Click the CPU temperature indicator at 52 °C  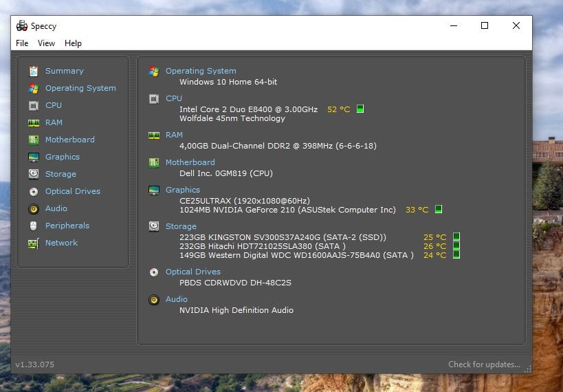pos(338,109)
